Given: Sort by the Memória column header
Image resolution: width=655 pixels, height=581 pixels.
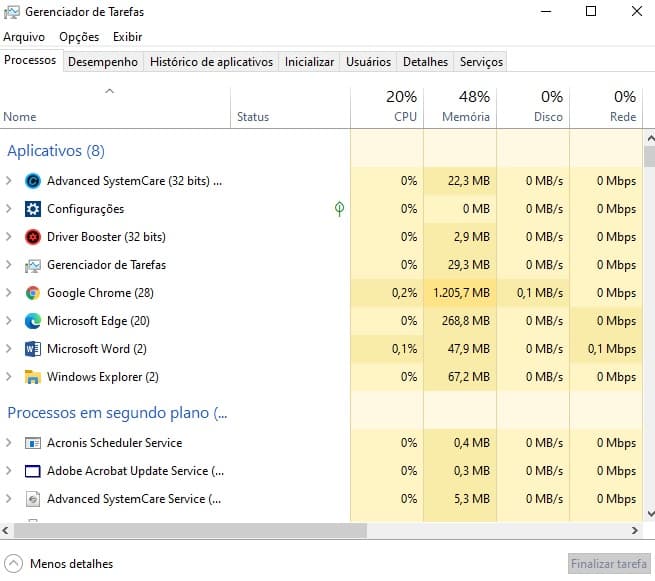Looking at the screenshot, I should [460, 107].
